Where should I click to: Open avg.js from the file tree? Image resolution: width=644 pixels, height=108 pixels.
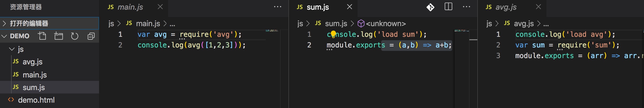32,62
